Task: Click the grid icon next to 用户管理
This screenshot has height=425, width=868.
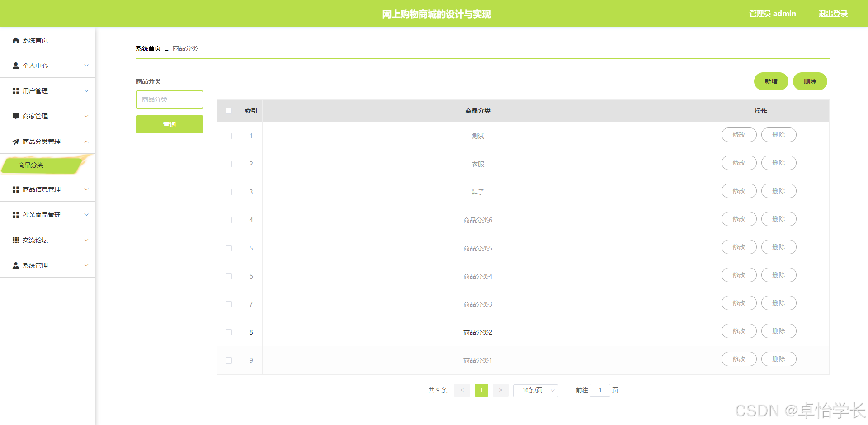Action: [x=16, y=91]
